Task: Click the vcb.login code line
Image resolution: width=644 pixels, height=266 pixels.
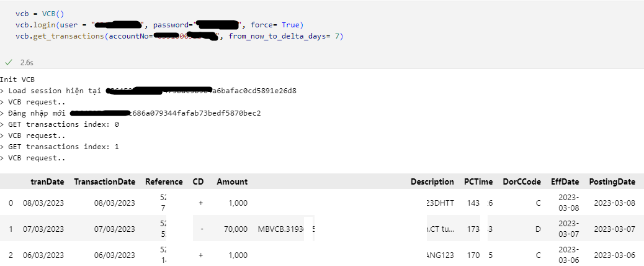Action: pos(159,25)
